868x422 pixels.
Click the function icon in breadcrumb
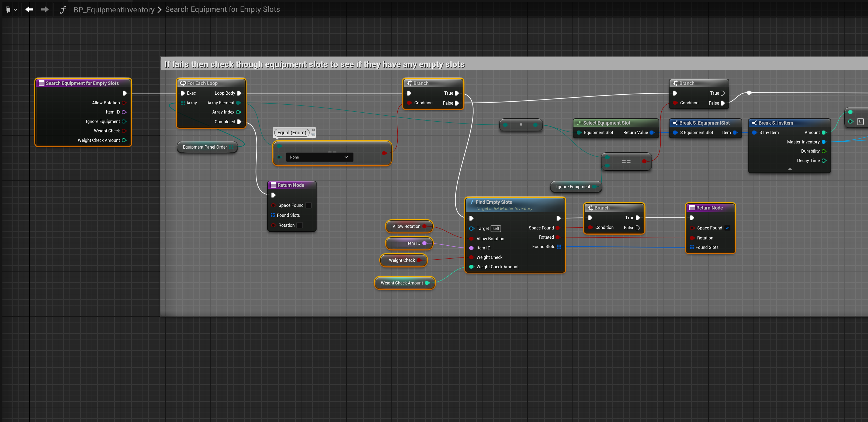[63, 10]
